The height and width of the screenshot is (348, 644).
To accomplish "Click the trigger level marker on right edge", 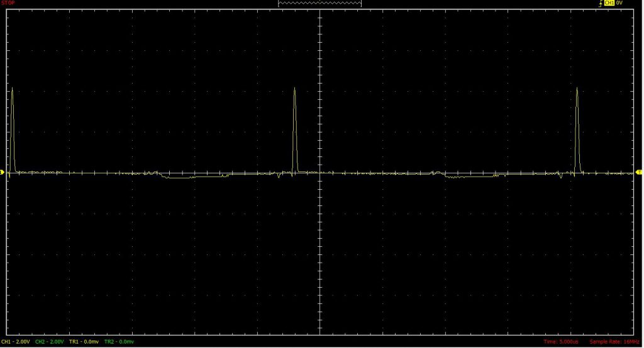I will tap(639, 171).
